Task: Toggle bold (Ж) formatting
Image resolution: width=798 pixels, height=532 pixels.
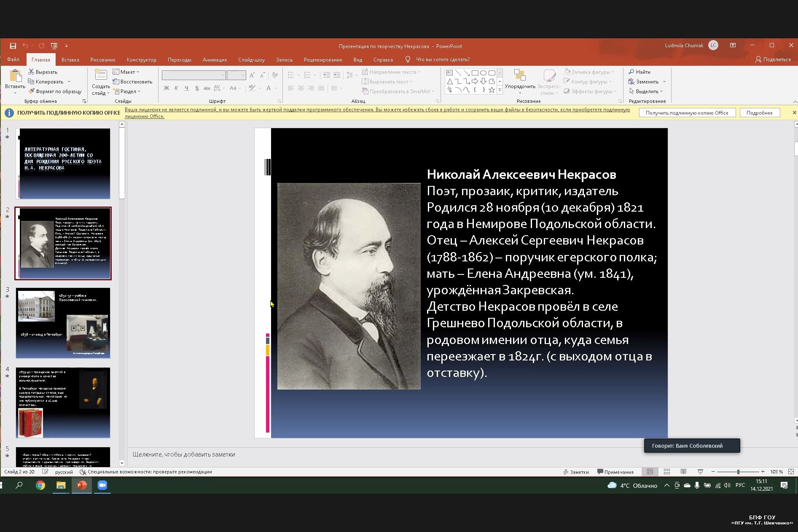Action: coord(166,88)
